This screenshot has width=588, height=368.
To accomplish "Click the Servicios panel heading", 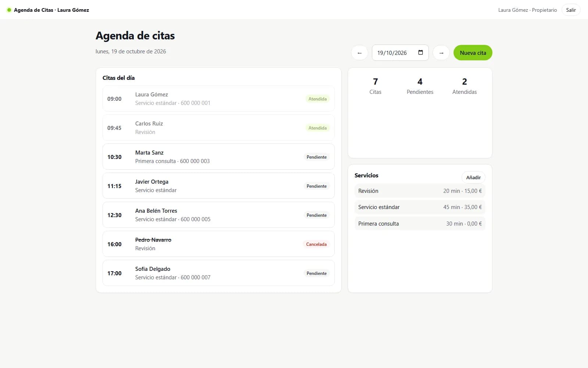I will (366, 176).
